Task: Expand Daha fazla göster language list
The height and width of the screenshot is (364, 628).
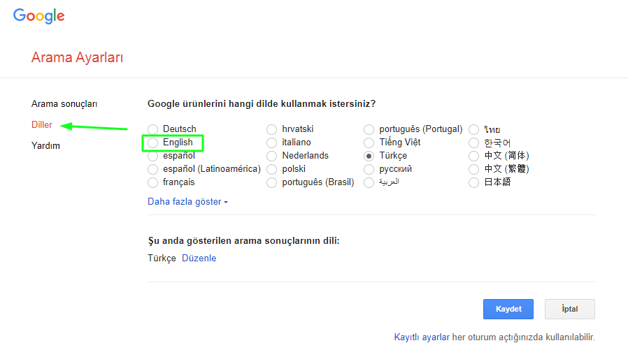Action: click(187, 202)
